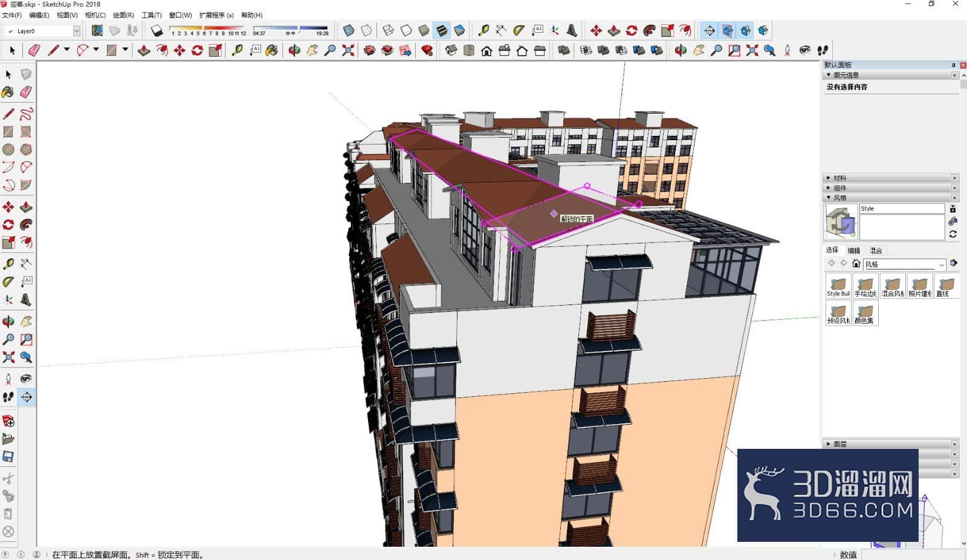Switch to the 混合 tab in styles
Viewport: 967px width, 560px height.
coord(876,250)
